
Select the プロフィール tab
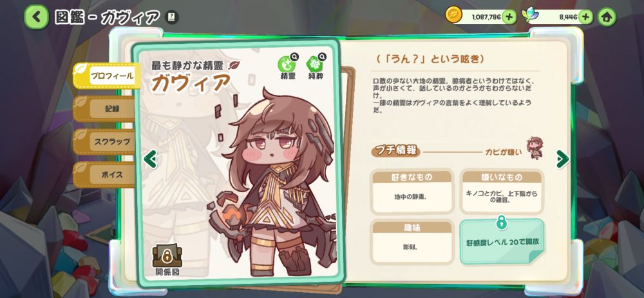click(107, 75)
